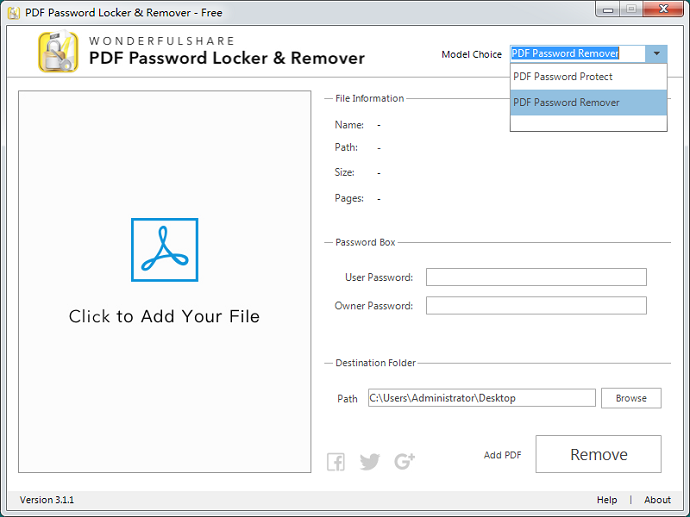Click the title bar app icon
This screenshot has height=517, width=690.
[x=14, y=13]
